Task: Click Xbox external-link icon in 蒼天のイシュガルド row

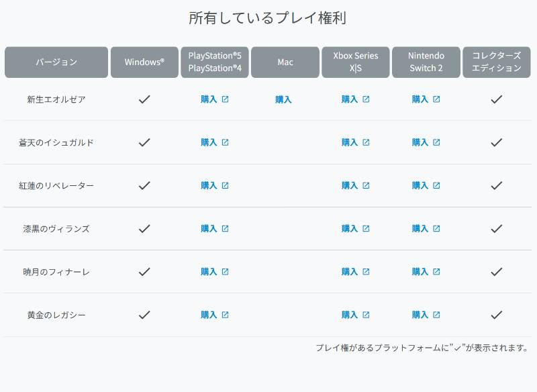Action: pos(366,142)
